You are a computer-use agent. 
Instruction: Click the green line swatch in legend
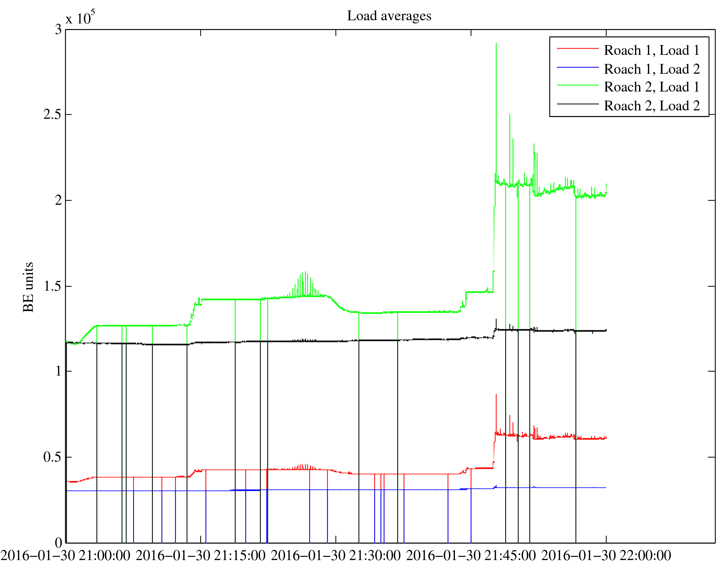pyautogui.click(x=577, y=85)
